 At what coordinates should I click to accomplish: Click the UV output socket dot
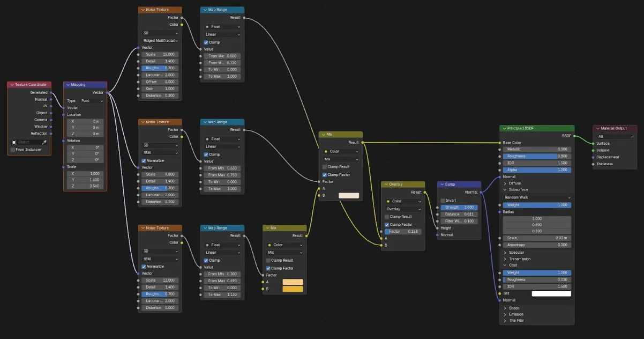51,106
